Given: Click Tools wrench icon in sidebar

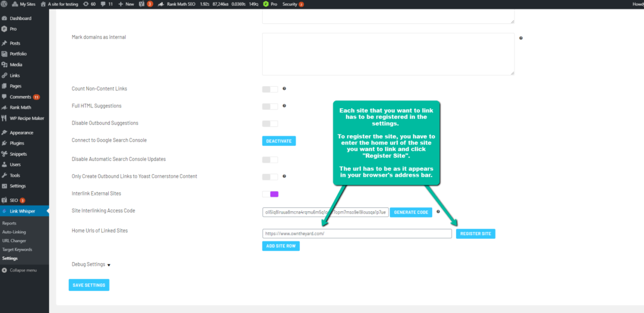Looking at the screenshot, I should pyautogui.click(x=4, y=175).
